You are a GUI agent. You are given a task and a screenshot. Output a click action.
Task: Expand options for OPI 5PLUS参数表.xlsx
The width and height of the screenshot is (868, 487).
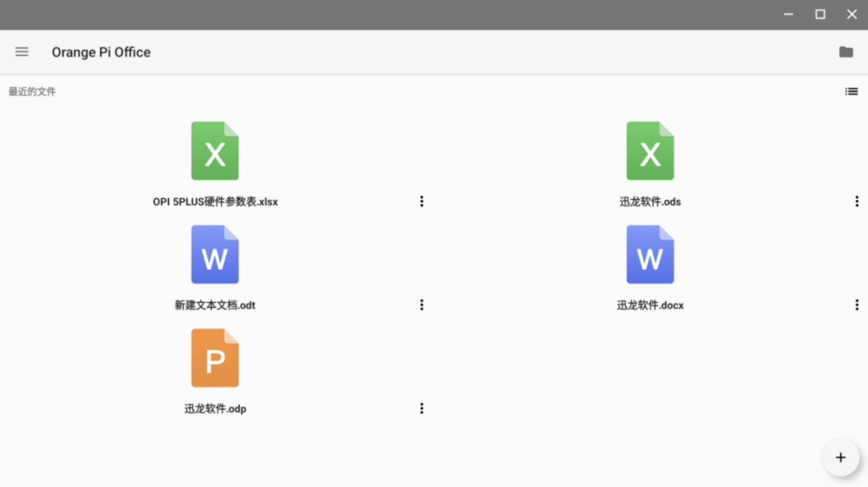tap(421, 201)
